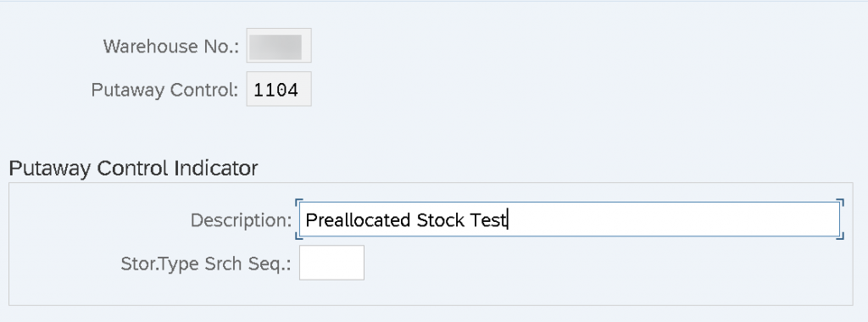Image resolution: width=868 pixels, height=322 pixels.
Task: Click the Putaway Control label text
Action: pos(165,89)
